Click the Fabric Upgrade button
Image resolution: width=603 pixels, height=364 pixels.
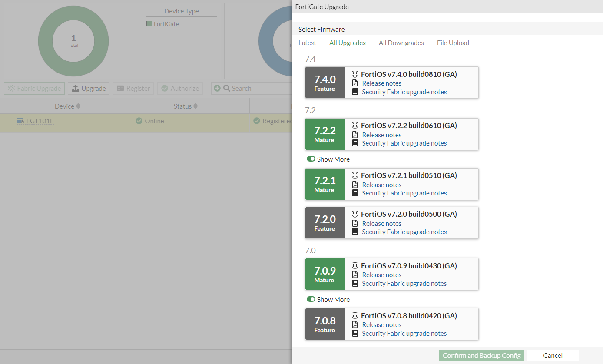tap(34, 88)
